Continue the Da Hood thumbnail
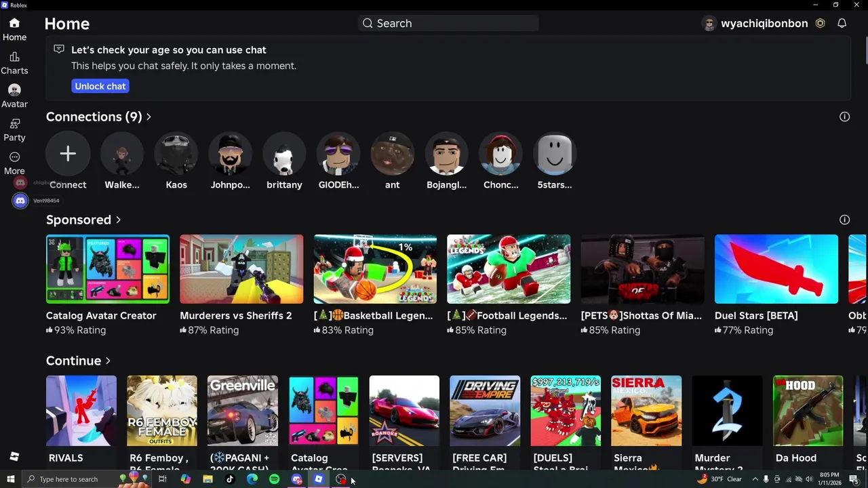The width and height of the screenshot is (868, 488). pos(808,411)
